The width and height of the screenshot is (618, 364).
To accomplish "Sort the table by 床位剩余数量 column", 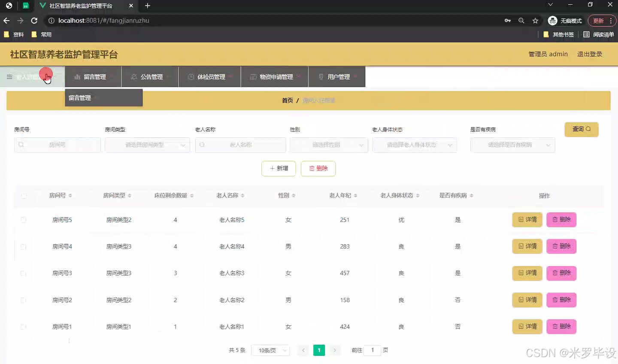I will (191, 196).
